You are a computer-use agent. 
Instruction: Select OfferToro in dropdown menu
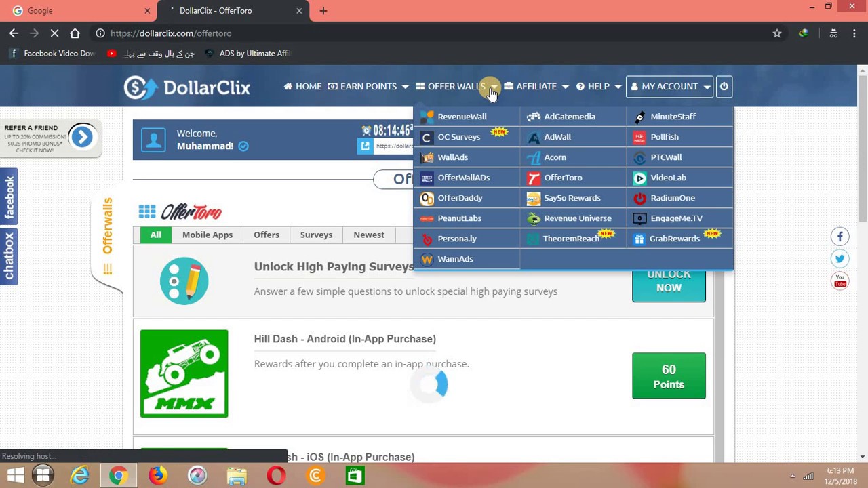tap(573, 178)
